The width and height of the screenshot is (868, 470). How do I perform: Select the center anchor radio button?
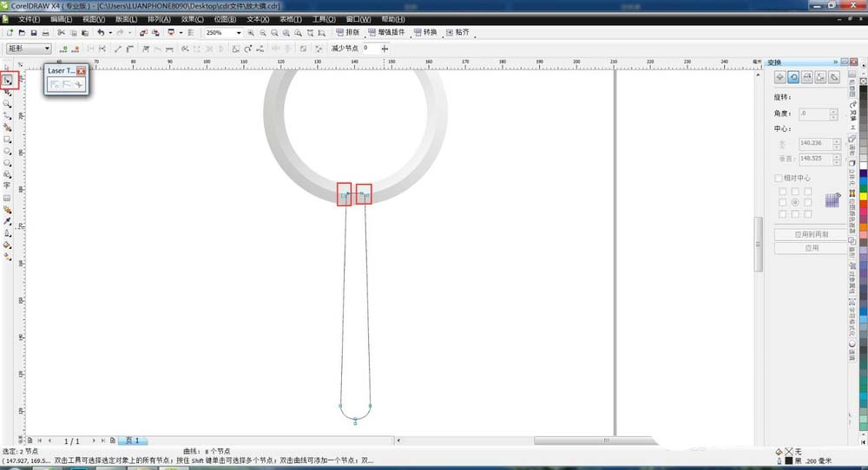795,202
